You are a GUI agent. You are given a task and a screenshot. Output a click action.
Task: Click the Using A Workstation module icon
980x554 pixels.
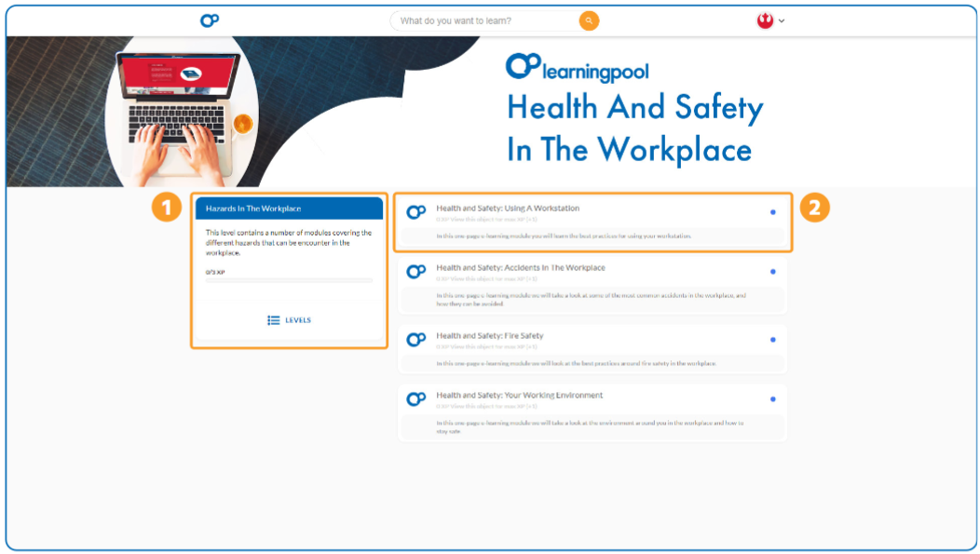pyautogui.click(x=416, y=212)
